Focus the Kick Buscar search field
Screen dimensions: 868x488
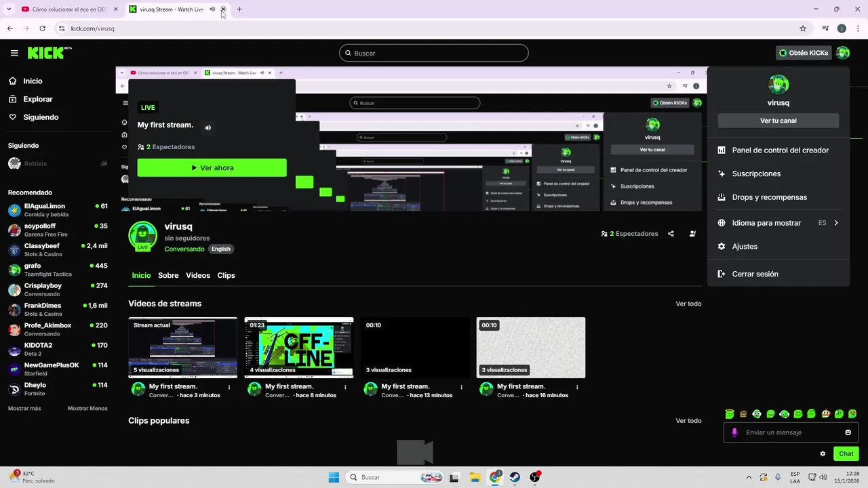click(434, 53)
